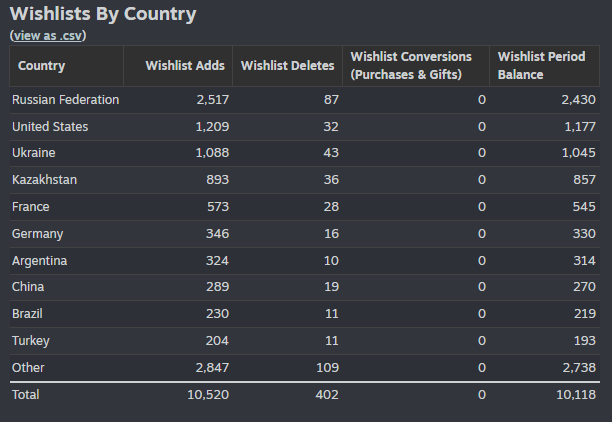Screen dimensions: 612x422
Task: Click the Wishlists By Country heading
Action: click(103, 14)
